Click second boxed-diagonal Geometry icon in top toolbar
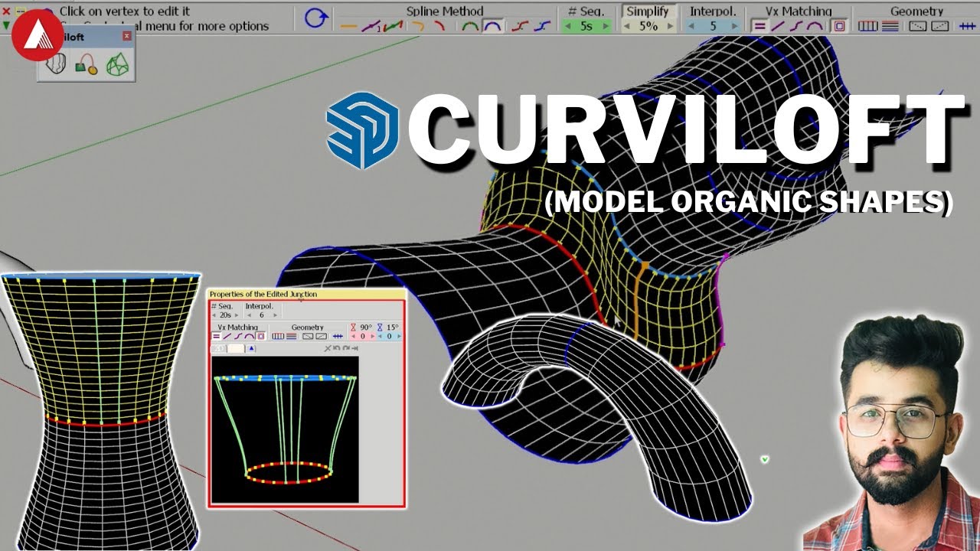The width and height of the screenshot is (980, 551). pos(939,26)
